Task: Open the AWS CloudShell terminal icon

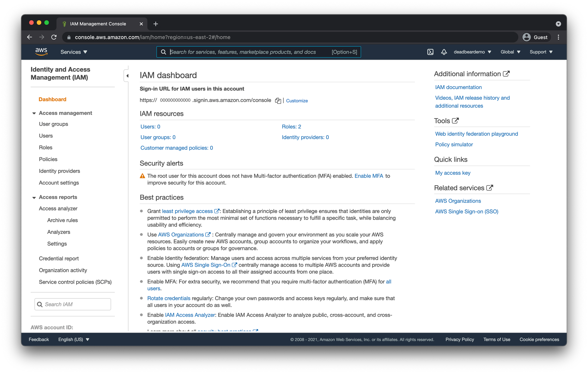Action: [x=430, y=52]
